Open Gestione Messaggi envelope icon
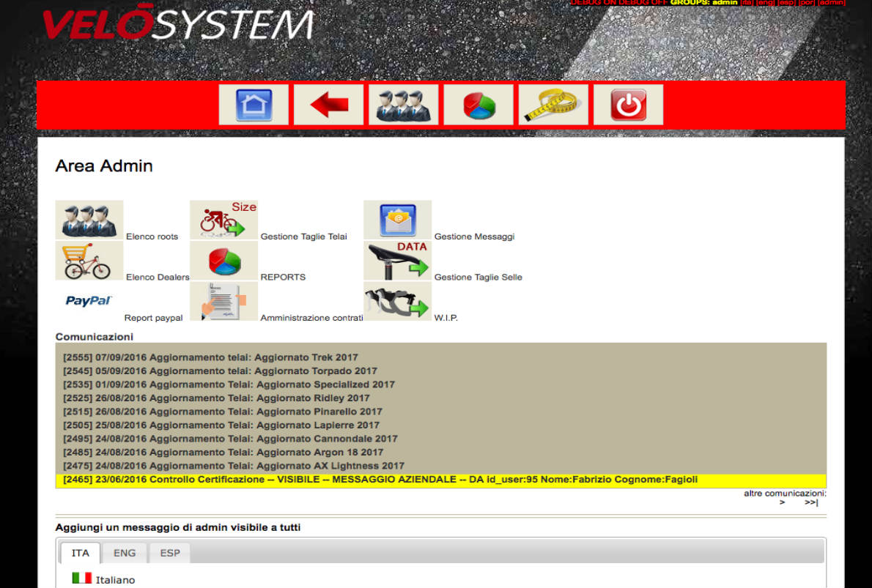872x588 pixels. pyautogui.click(x=398, y=220)
